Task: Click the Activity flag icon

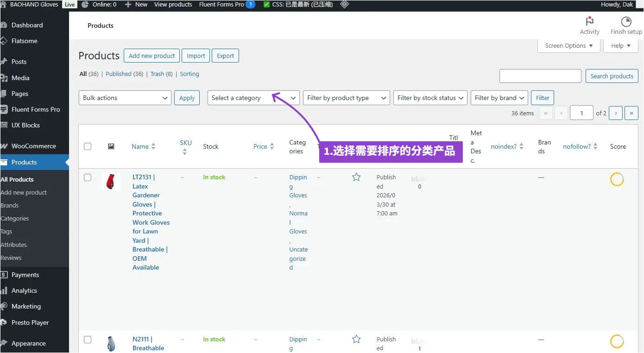Action: 589,22
